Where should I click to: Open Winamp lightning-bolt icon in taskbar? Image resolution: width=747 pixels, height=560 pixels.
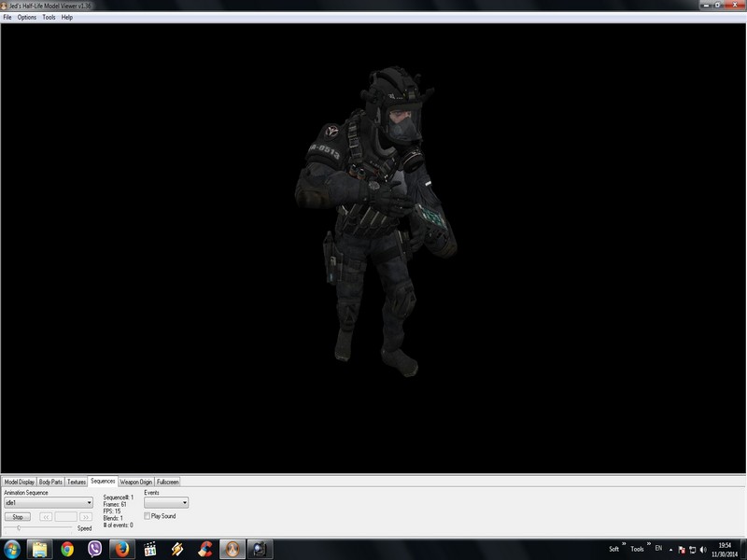(177, 550)
